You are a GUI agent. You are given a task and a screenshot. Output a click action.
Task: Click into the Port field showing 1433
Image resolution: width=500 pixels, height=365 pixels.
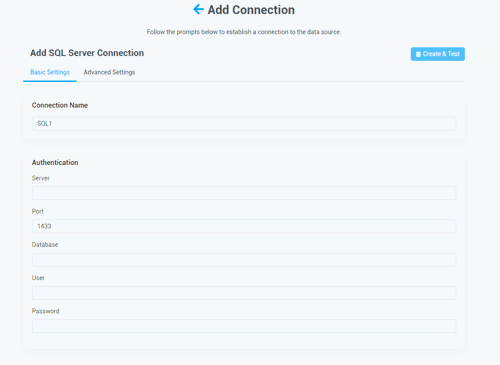(244, 226)
